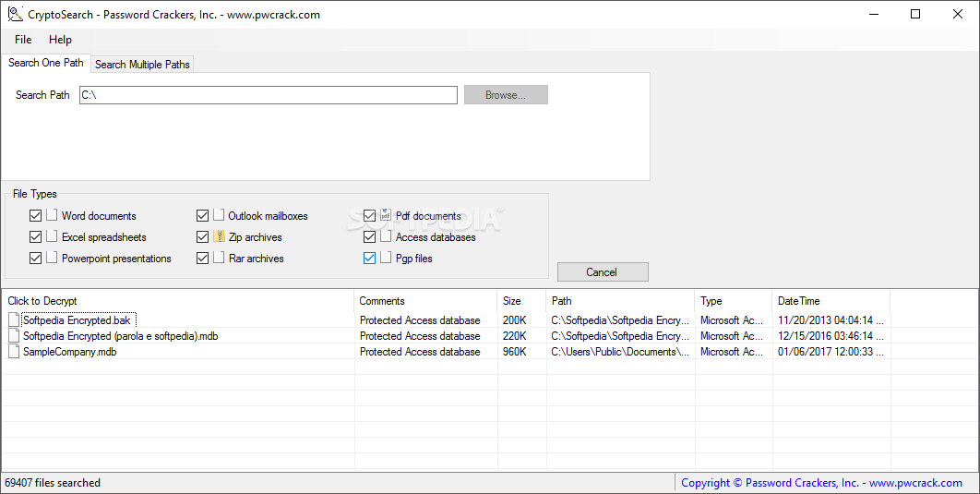
Task: Uncheck the Pgp files checkbox
Action: [x=369, y=259]
